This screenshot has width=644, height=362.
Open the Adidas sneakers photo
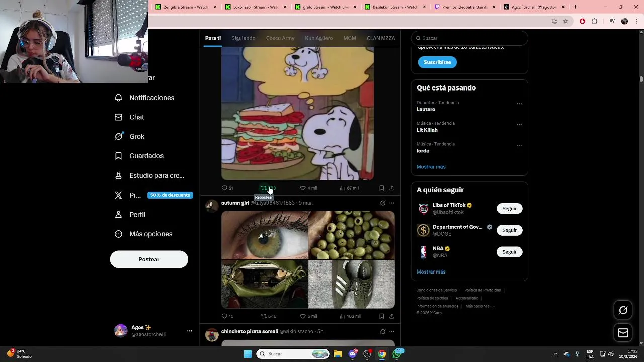[x=352, y=284]
